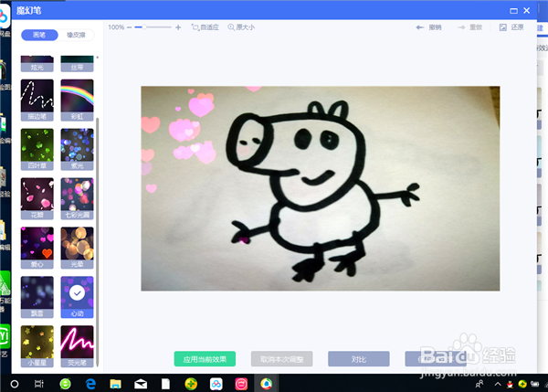Open the green 360 browser taskbar icon
This screenshot has width=548, height=392.
click(x=66, y=384)
